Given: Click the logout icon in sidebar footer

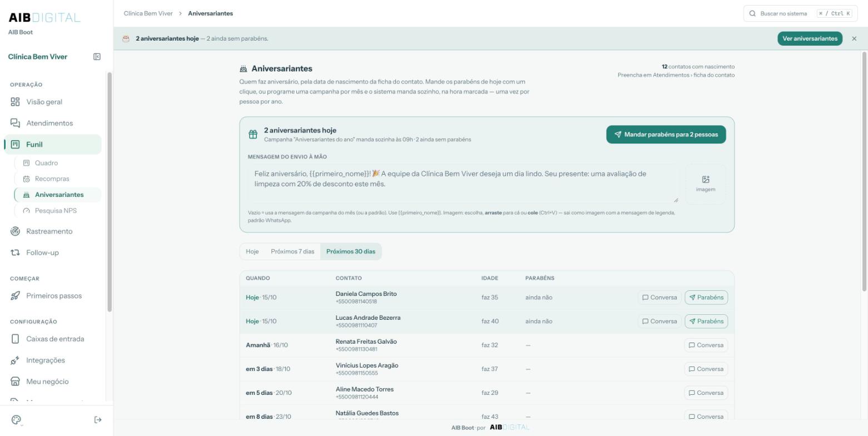Looking at the screenshot, I should click(x=98, y=420).
